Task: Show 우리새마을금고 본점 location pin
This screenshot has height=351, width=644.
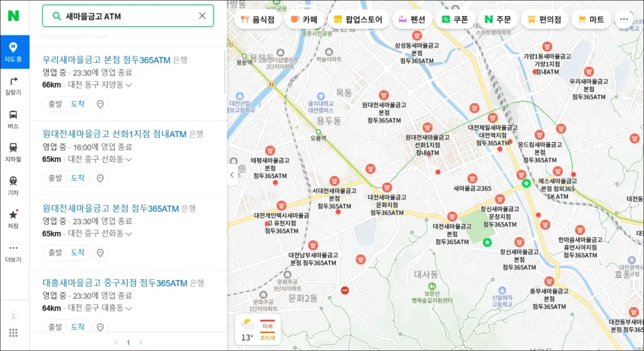Action: [x=100, y=104]
